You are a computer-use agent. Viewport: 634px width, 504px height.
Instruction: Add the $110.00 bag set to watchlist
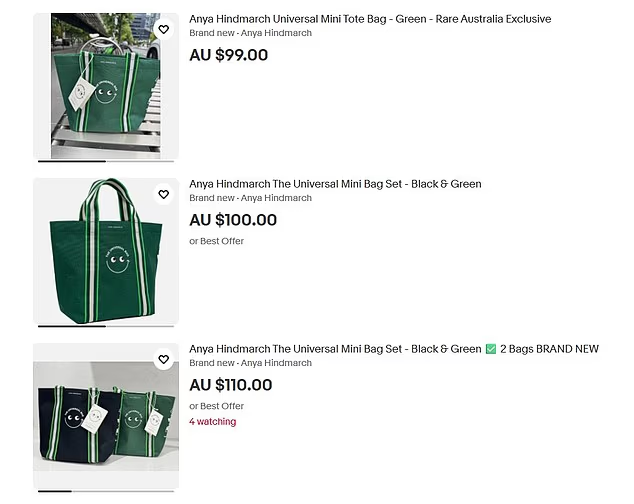163,360
